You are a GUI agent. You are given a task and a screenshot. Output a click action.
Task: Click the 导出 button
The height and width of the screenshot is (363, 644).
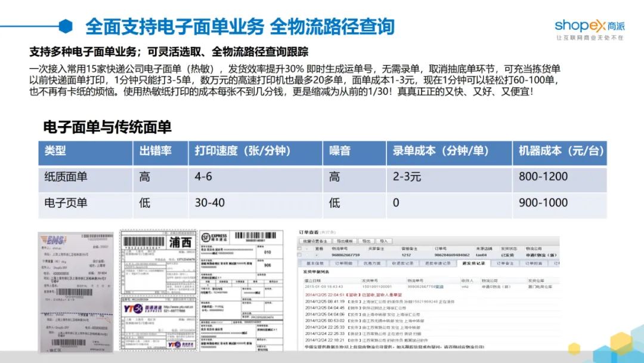point(366,241)
